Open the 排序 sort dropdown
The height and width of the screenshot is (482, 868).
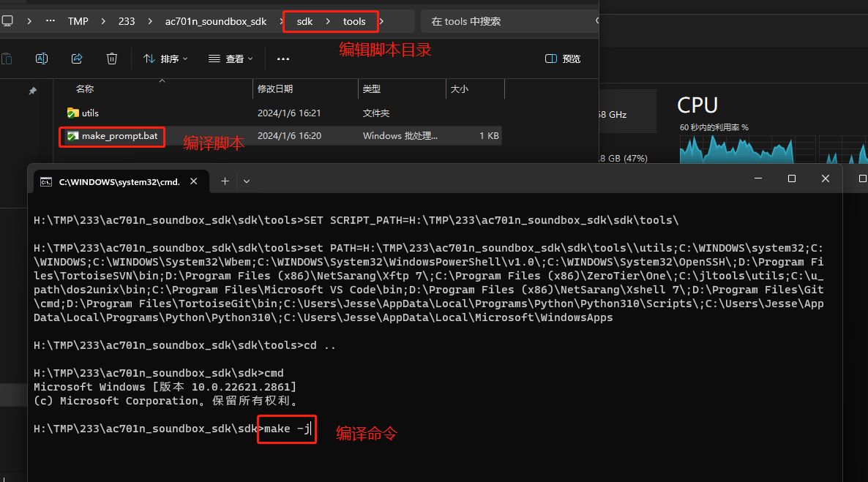(x=165, y=59)
